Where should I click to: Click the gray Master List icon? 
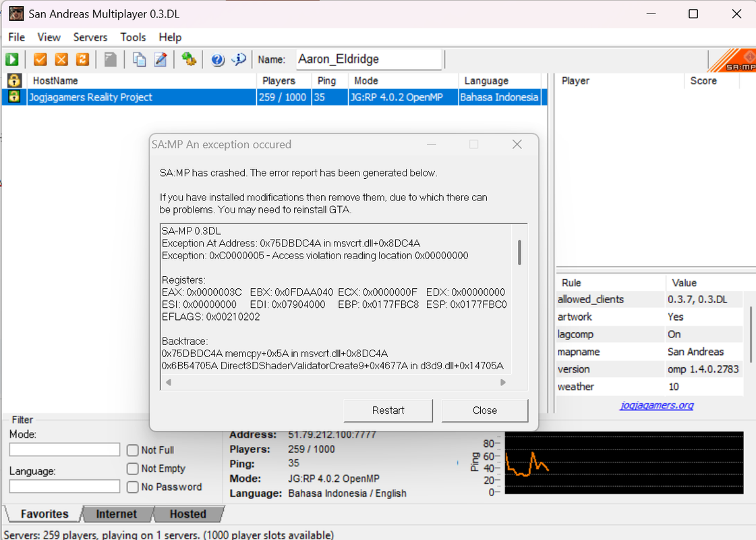(x=111, y=59)
